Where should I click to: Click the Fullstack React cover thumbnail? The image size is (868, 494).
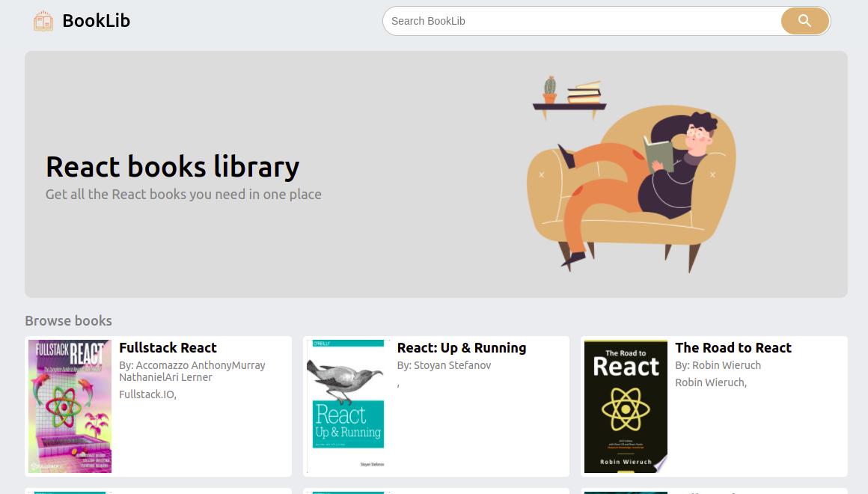[70, 406]
